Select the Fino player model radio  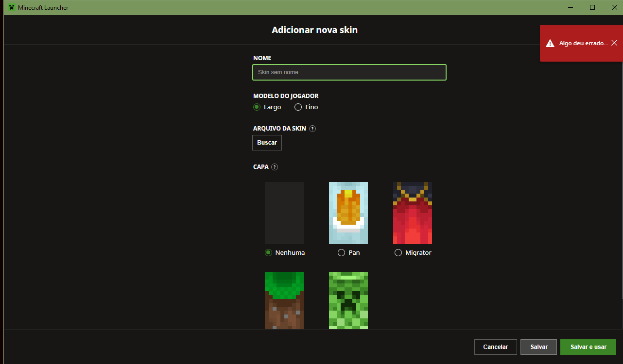pyautogui.click(x=298, y=107)
